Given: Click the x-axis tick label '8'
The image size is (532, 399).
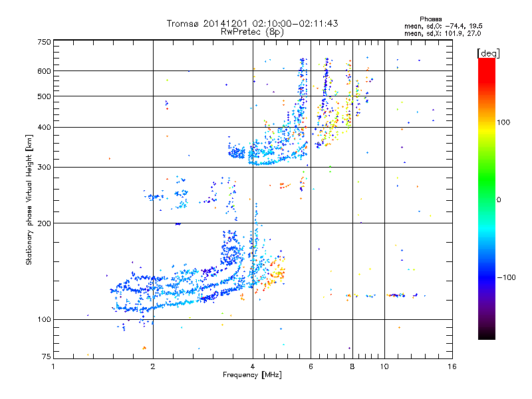Looking at the screenshot, I should point(352,366).
